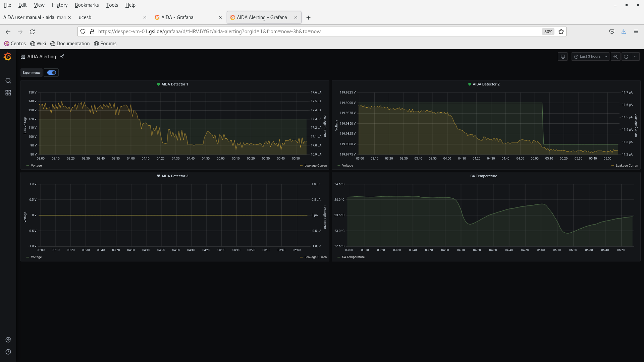Open a new browser tab
The height and width of the screenshot is (362, 644).
[x=309, y=17]
